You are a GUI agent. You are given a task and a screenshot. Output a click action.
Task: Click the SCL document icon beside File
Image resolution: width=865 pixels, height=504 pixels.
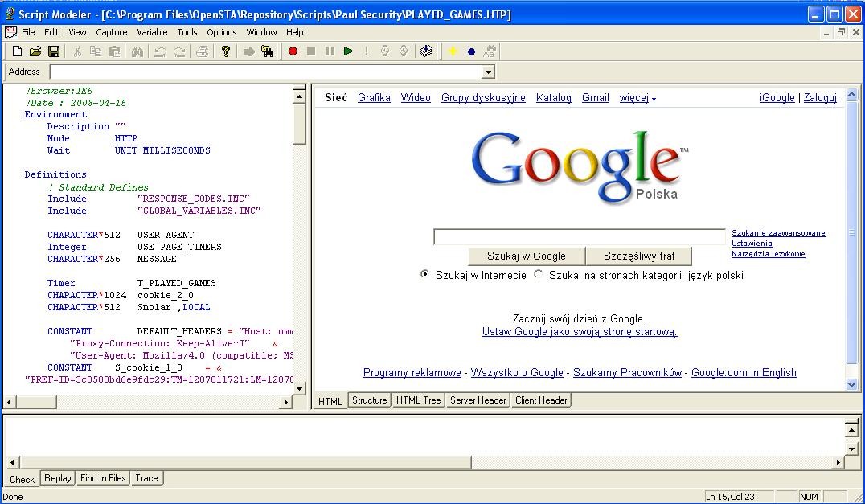[10, 32]
